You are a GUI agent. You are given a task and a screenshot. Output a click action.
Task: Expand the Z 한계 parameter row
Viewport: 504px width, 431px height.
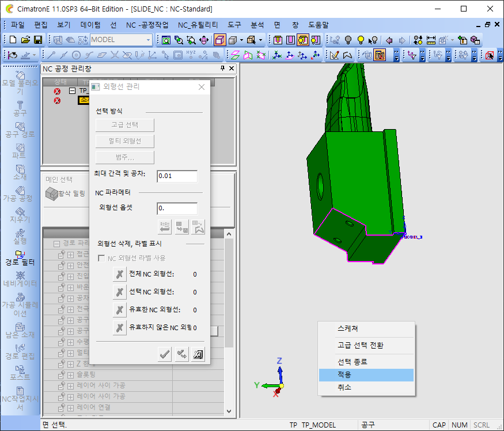(x=71, y=364)
